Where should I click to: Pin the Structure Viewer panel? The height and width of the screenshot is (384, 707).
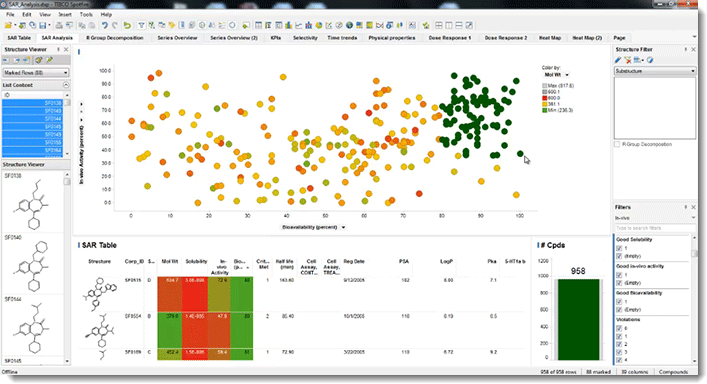pyautogui.click(x=58, y=49)
